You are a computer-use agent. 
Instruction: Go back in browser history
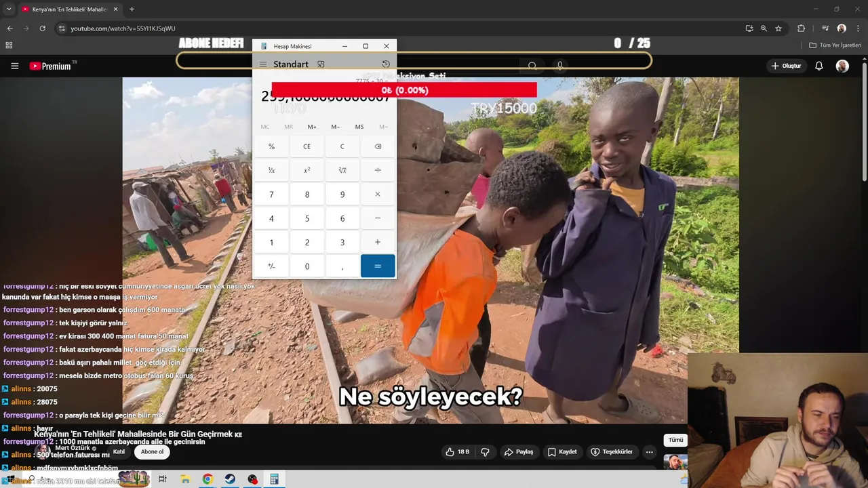[x=9, y=28]
